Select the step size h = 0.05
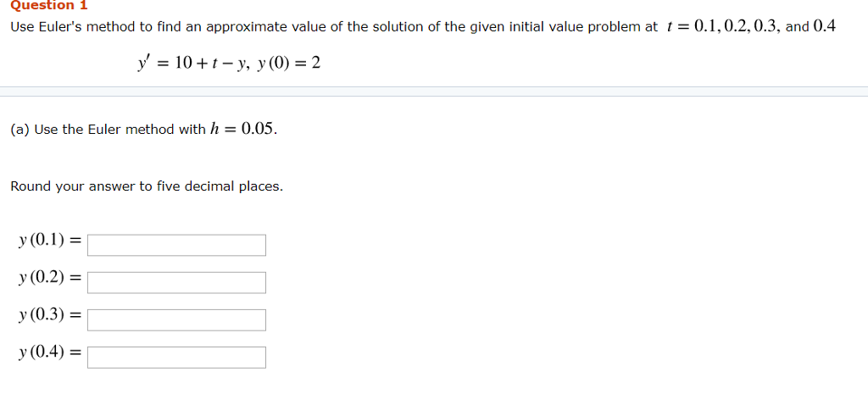This screenshot has height=394, width=868. point(243,130)
